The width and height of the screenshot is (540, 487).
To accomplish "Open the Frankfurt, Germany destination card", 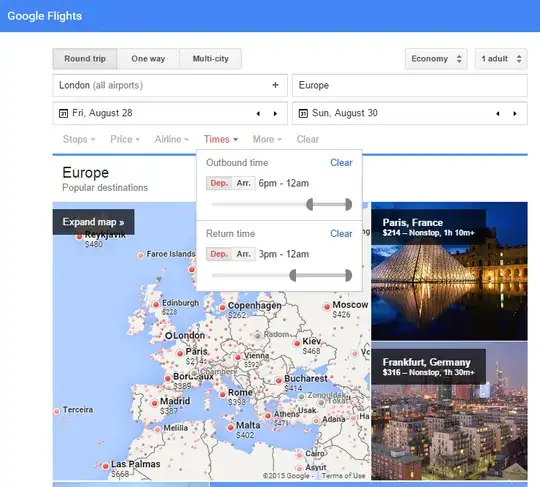I will [x=449, y=411].
